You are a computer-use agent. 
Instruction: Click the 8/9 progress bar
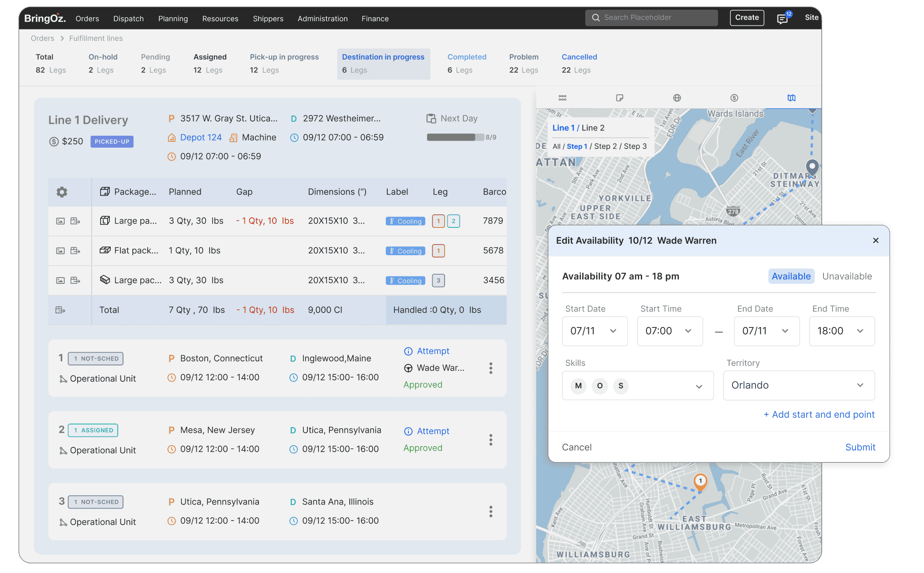click(455, 138)
